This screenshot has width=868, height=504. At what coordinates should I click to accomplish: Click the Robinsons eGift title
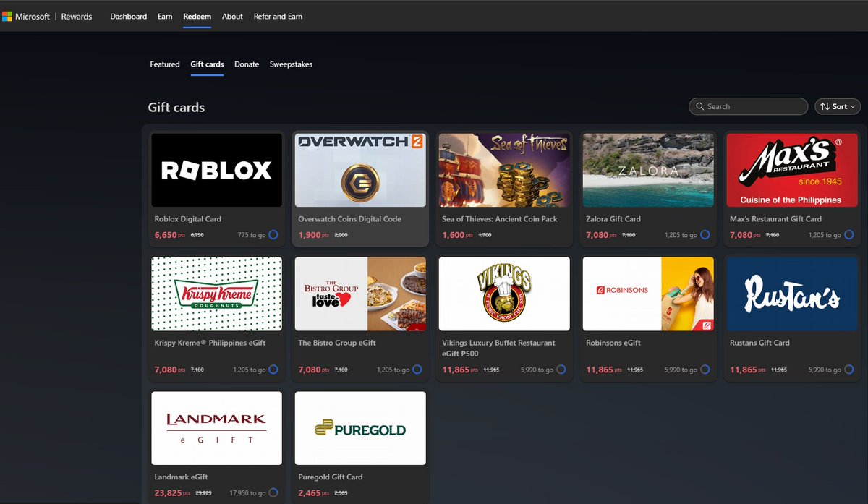[613, 343]
